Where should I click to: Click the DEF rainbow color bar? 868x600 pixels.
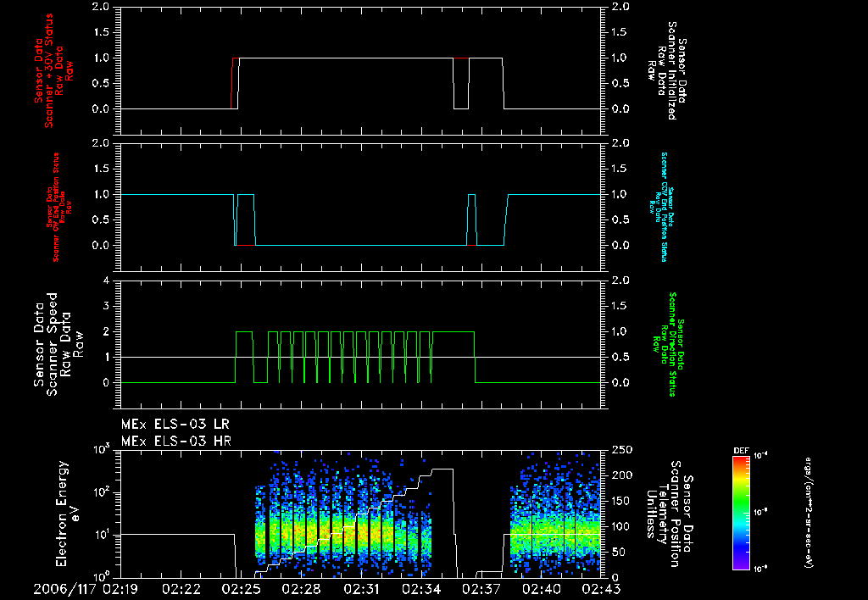pos(741,513)
